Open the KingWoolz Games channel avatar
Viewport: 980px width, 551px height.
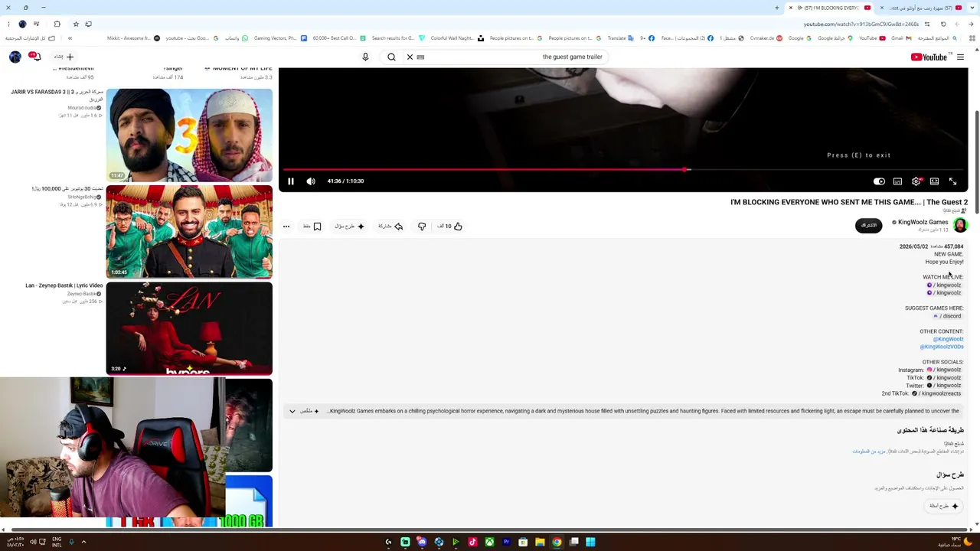(x=960, y=225)
